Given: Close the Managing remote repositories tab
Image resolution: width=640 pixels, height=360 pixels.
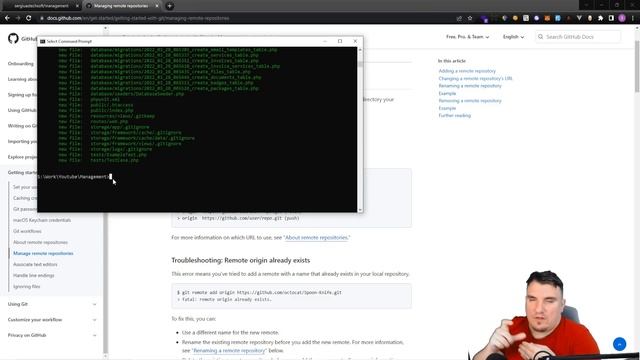Looking at the screenshot, I should pyautogui.click(x=157, y=6).
